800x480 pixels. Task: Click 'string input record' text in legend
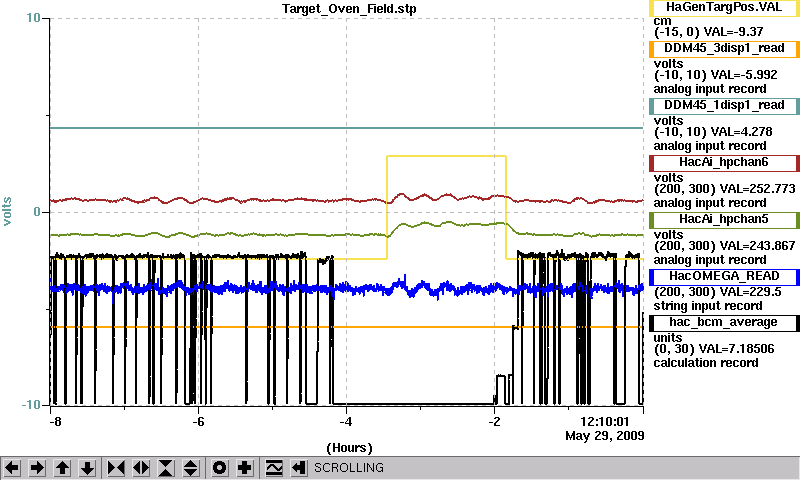tap(708, 306)
